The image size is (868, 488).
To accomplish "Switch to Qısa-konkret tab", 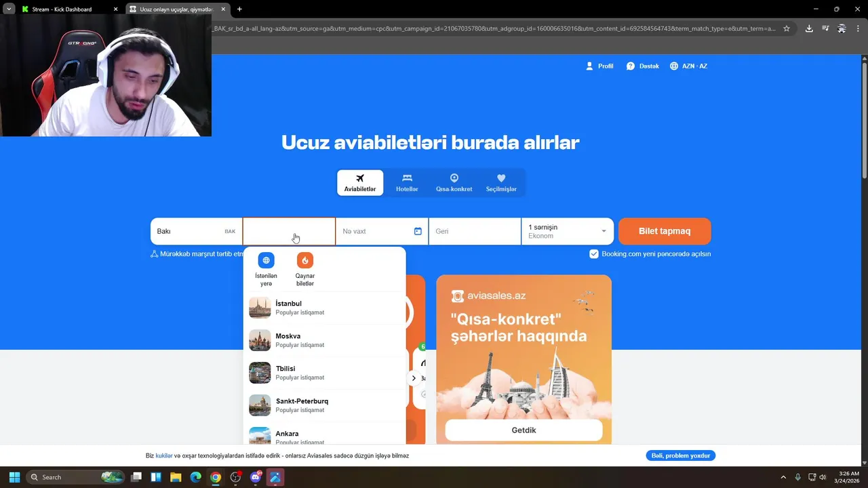I will (x=454, y=183).
